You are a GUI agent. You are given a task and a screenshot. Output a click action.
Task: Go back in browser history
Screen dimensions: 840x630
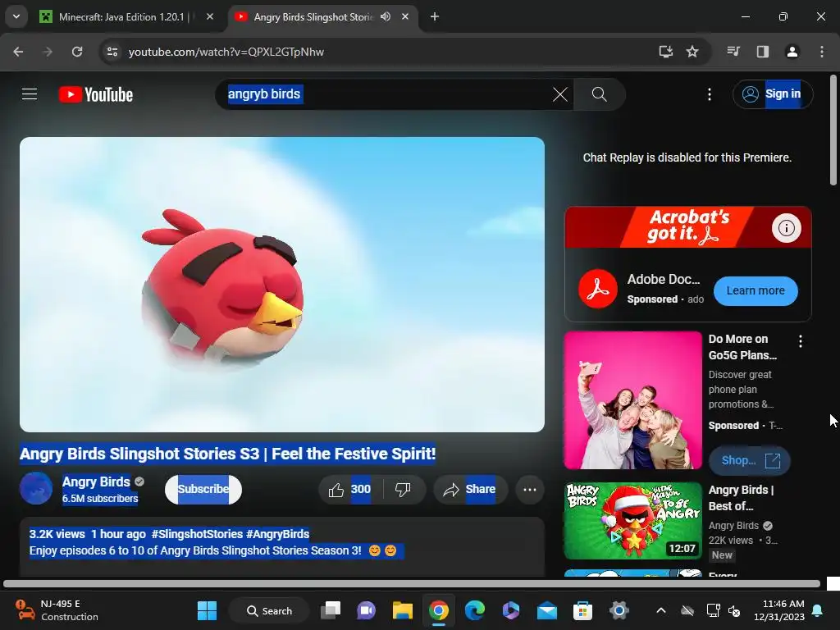[18, 52]
